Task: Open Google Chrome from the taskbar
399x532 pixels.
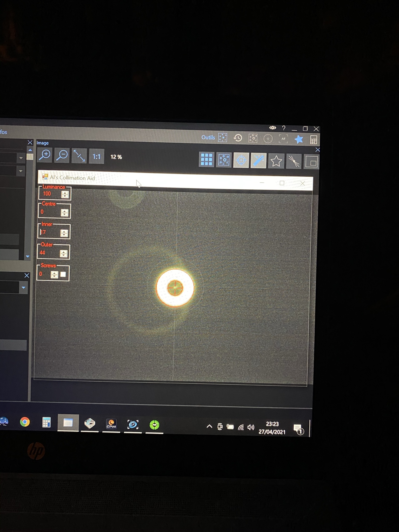Action: 25,422
